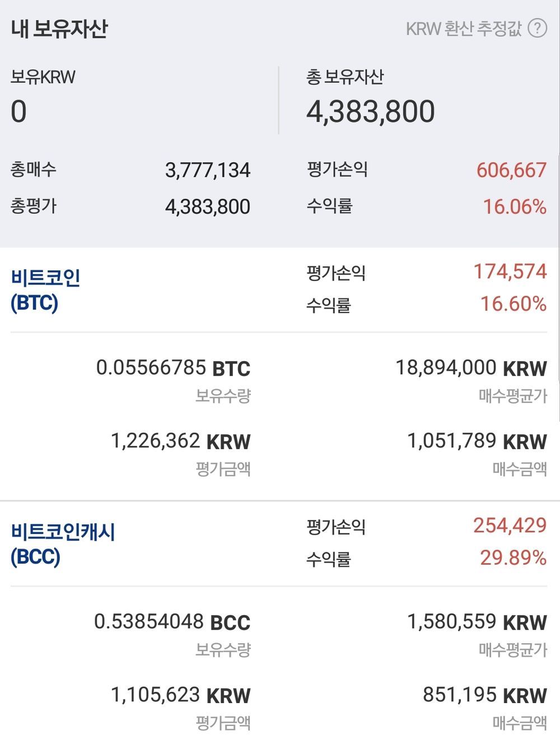Viewport: 560px width, 754px height.
Task: Select the BCC 수익률 29.89% figure
Action: 513,558
